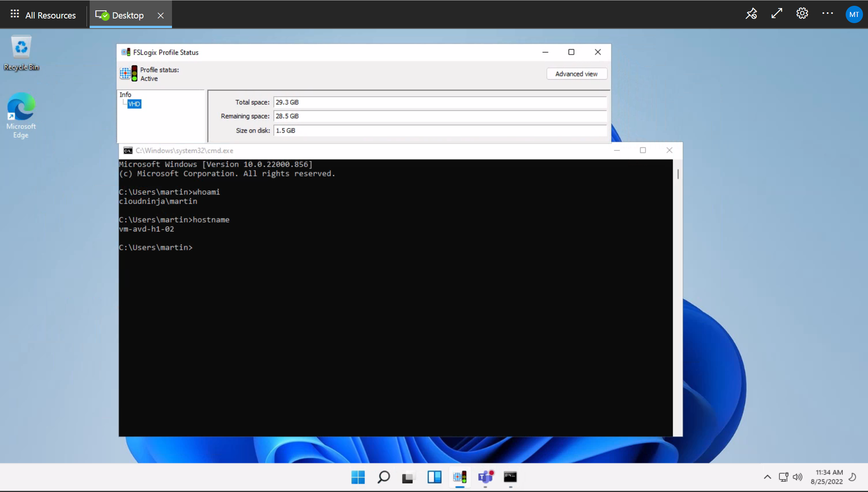Click the Advanced view button
Image resolution: width=868 pixels, height=492 pixels.
(576, 74)
